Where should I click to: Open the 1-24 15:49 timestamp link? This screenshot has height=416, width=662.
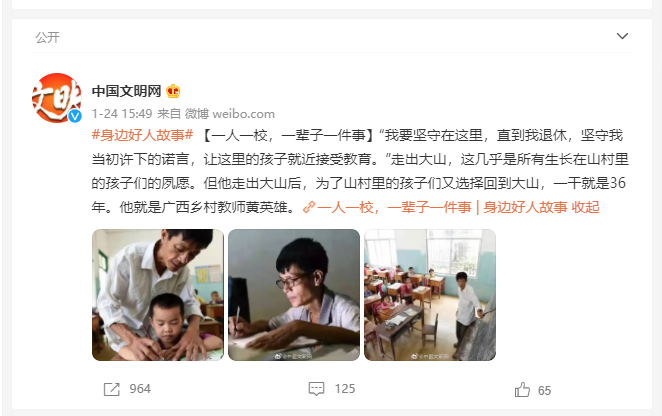122,114
